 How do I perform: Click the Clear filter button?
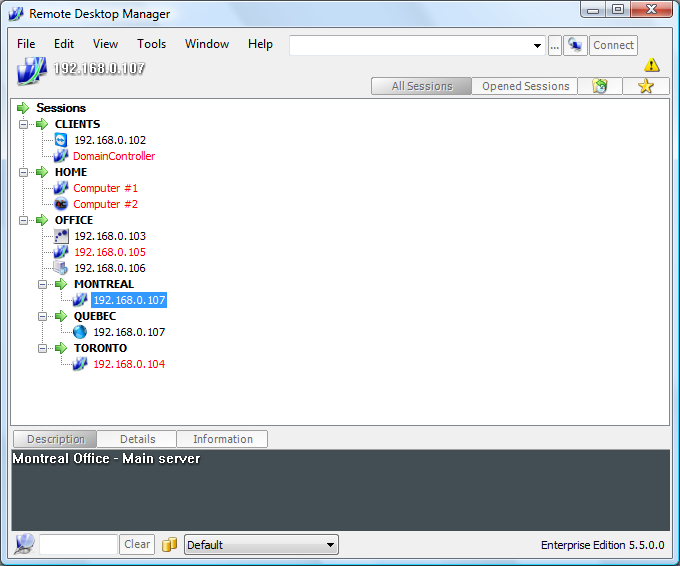pyautogui.click(x=137, y=544)
